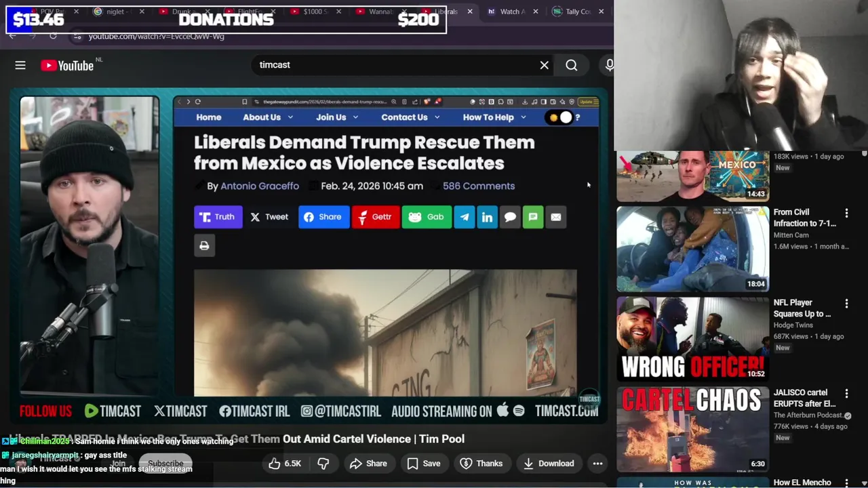Click the red Gettr share button
868x488 pixels.
pyautogui.click(x=375, y=217)
